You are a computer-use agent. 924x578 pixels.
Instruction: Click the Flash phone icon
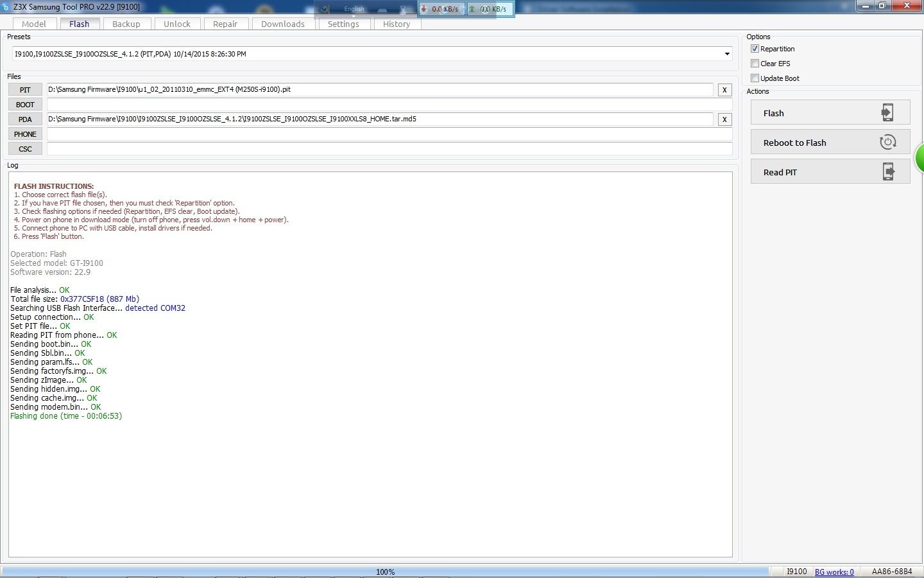coord(887,112)
